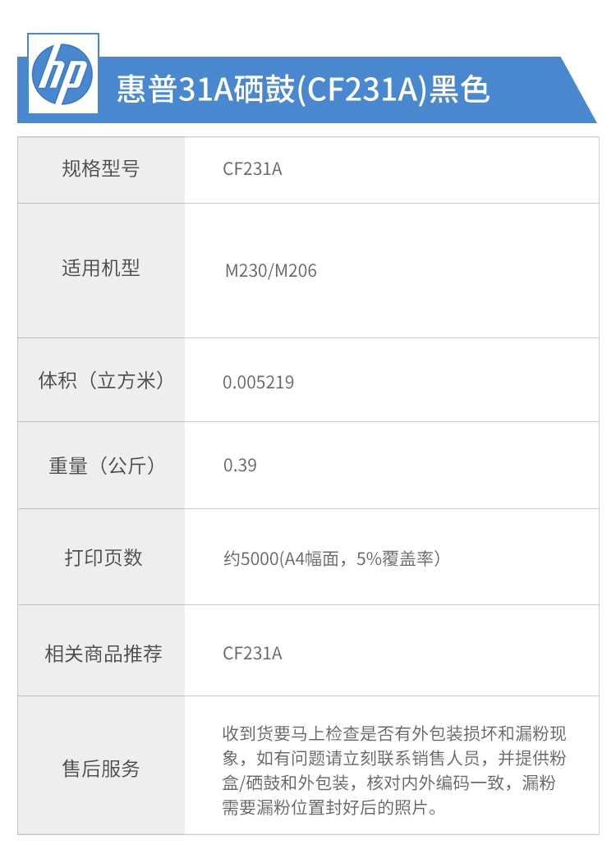The width and height of the screenshot is (616, 854).
Task: Click the 适用机型 row label
Action: point(101,268)
